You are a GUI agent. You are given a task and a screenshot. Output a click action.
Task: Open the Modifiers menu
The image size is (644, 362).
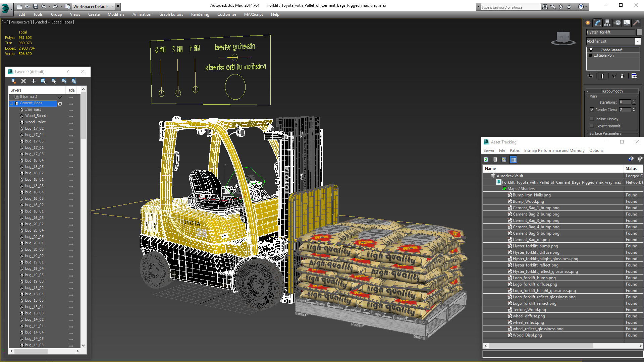[x=116, y=14]
